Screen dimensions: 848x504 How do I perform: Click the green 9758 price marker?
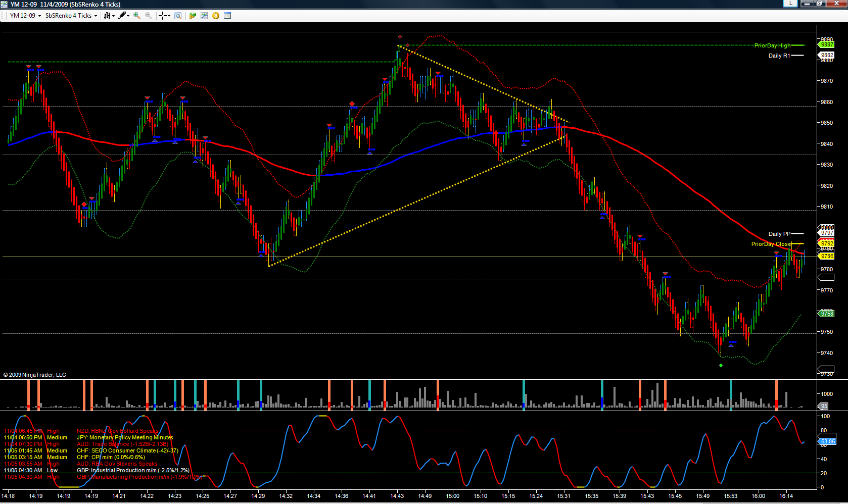[827, 314]
